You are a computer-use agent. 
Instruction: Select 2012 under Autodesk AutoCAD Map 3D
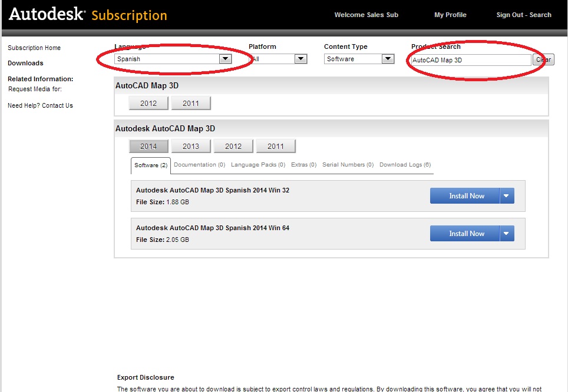233,146
